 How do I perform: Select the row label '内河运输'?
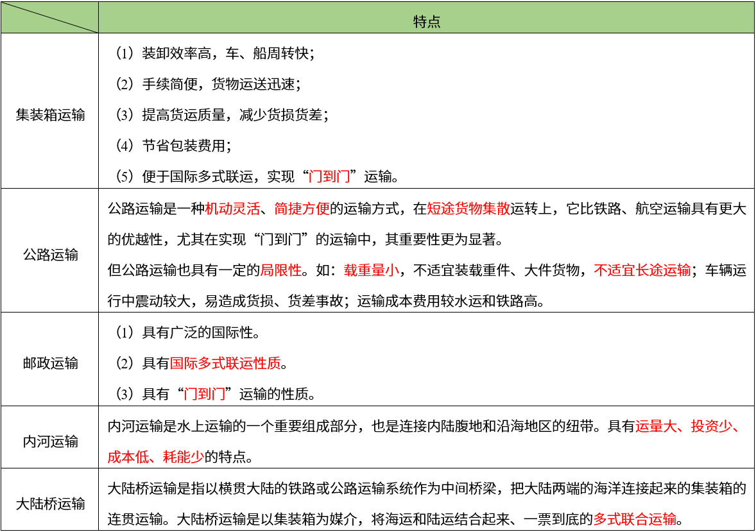50,441
